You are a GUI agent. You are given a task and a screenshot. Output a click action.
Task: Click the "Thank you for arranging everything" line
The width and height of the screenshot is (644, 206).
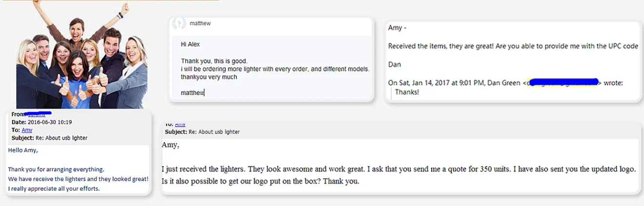click(x=56, y=169)
